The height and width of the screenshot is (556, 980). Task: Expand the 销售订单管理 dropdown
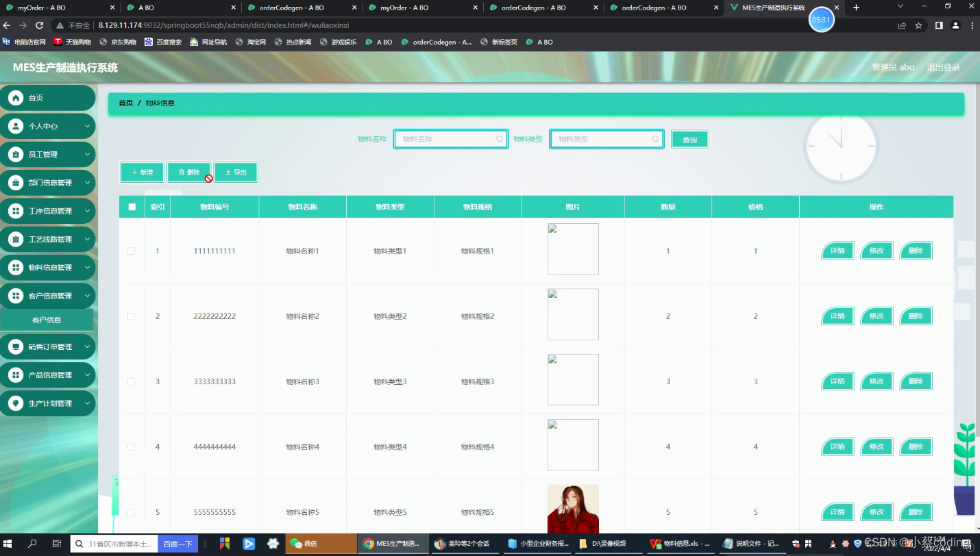pyautogui.click(x=88, y=347)
